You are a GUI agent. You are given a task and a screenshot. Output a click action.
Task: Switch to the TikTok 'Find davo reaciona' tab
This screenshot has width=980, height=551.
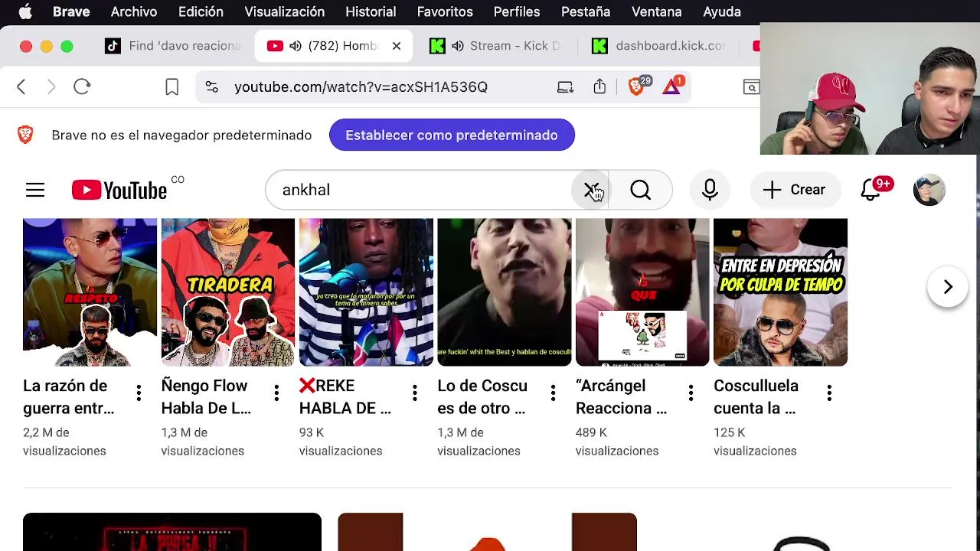point(173,46)
